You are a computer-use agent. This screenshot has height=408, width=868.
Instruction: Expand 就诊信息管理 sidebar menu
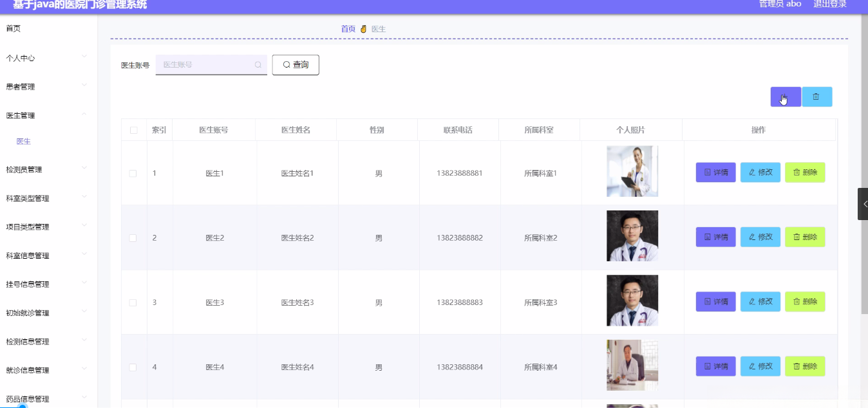(48, 371)
